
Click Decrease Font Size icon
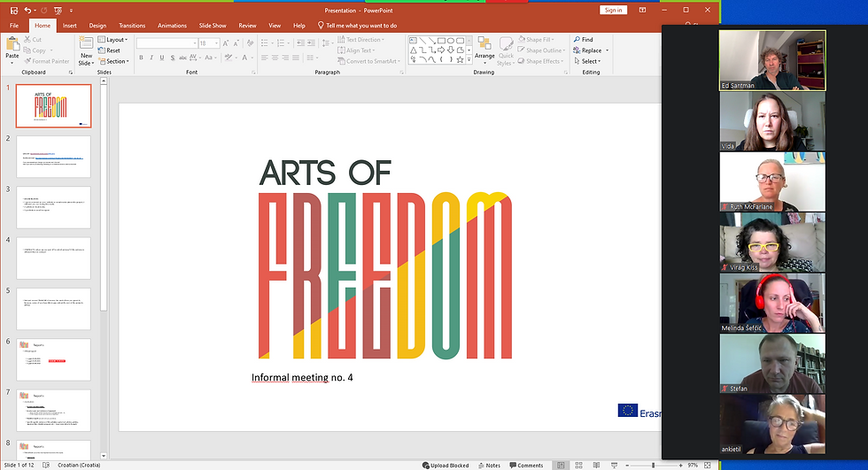[236, 42]
